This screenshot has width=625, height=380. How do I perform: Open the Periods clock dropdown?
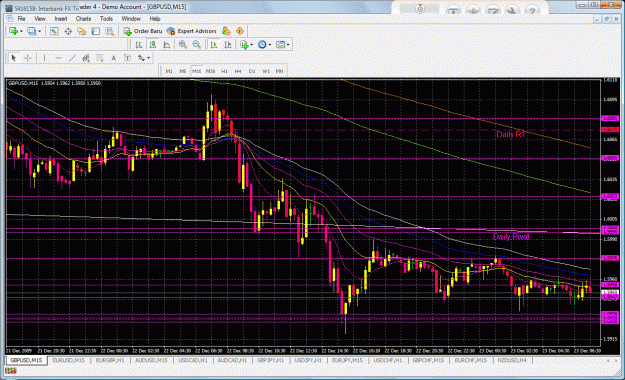click(x=264, y=45)
